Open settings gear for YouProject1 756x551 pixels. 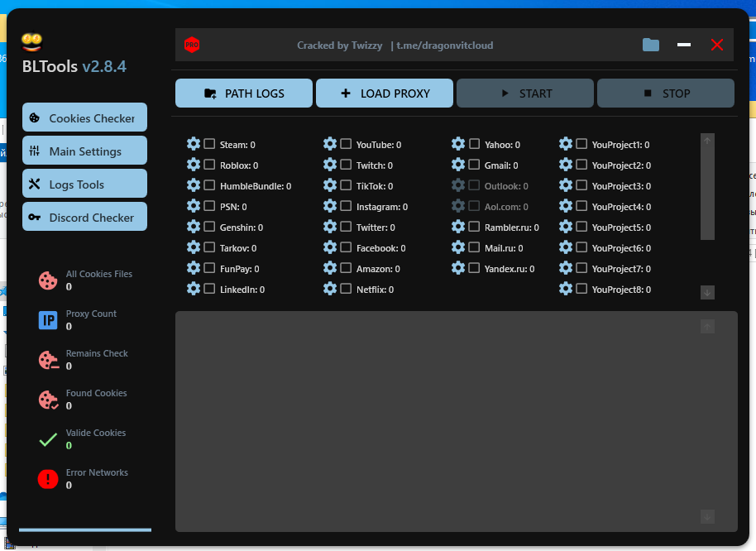566,144
